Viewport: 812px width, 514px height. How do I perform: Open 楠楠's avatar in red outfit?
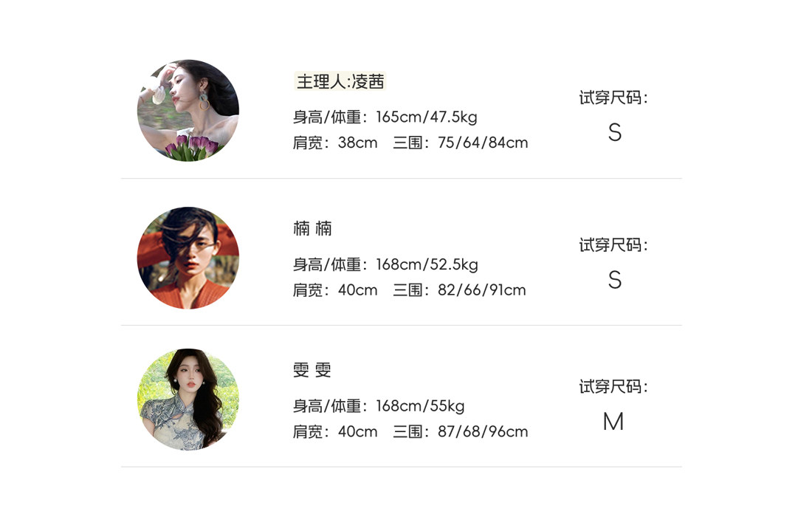coord(188,258)
